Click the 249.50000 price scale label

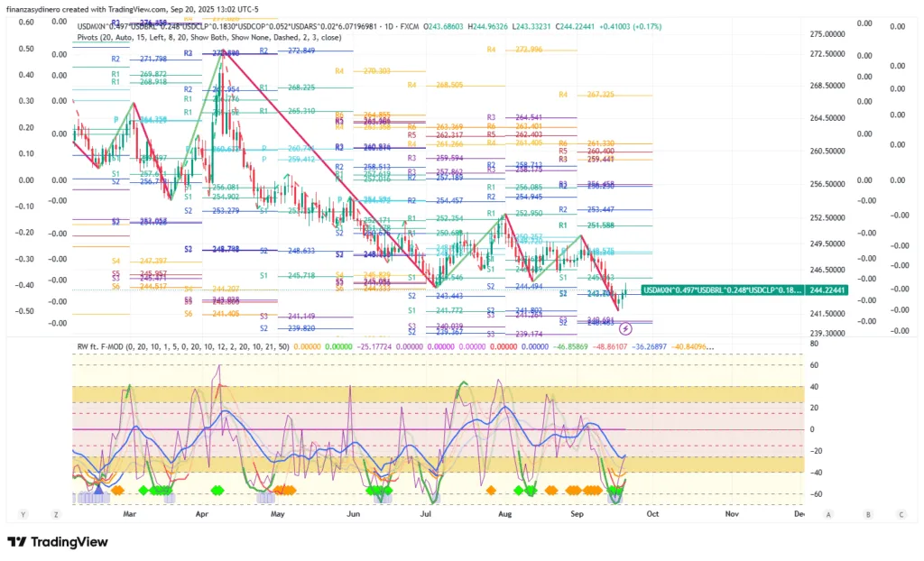pos(827,244)
